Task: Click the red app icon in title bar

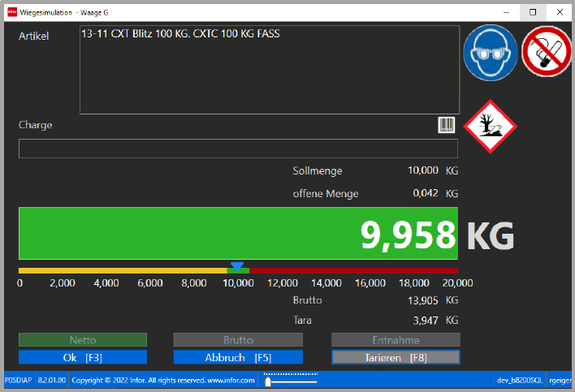Action: [12, 12]
